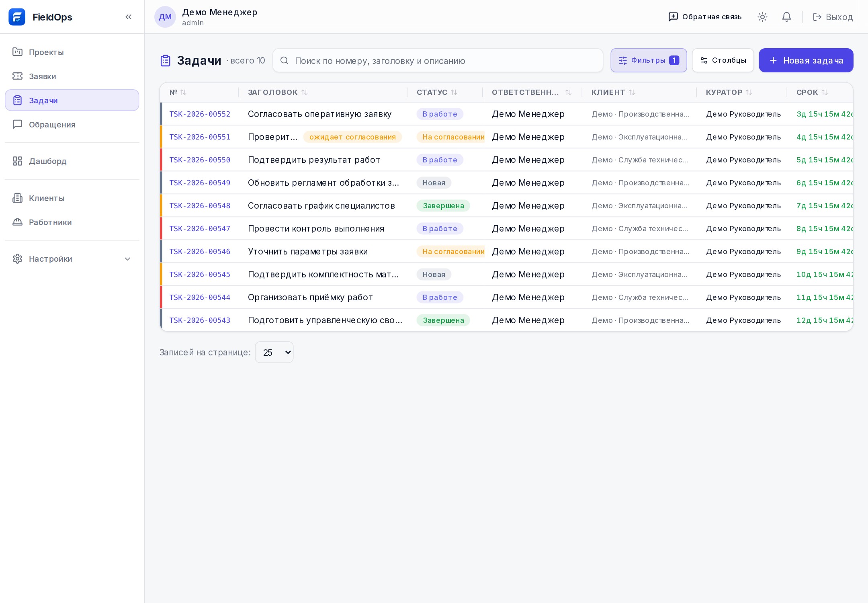Click the FieldOps logo icon
The image size is (868, 603).
point(17,17)
